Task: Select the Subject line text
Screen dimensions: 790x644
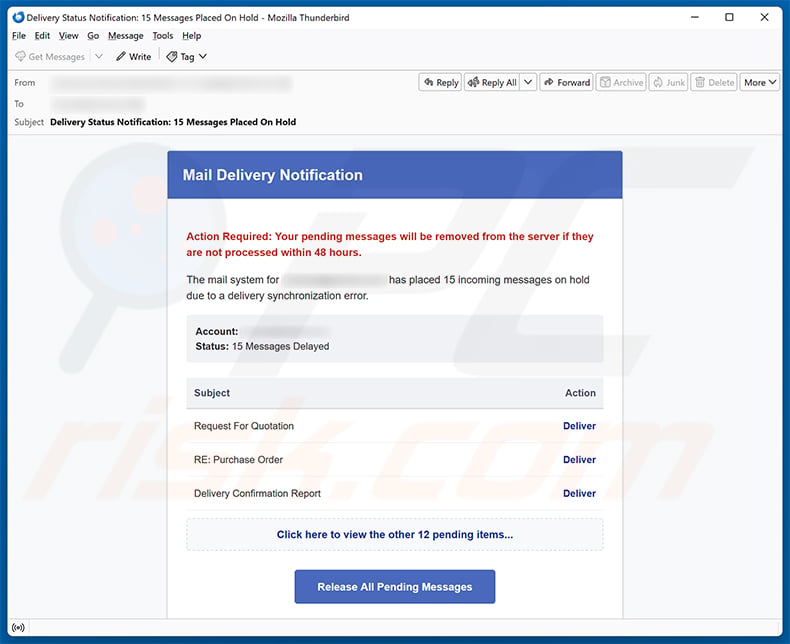Action: [x=173, y=122]
